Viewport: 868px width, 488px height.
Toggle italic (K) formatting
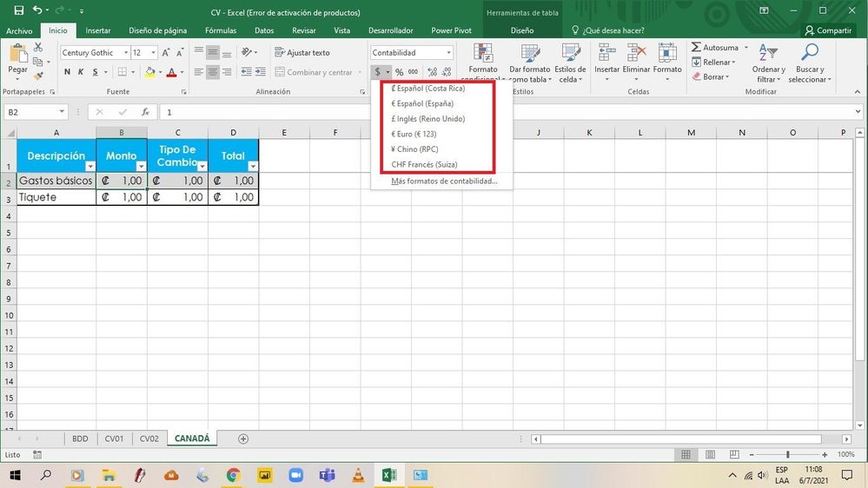81,72
